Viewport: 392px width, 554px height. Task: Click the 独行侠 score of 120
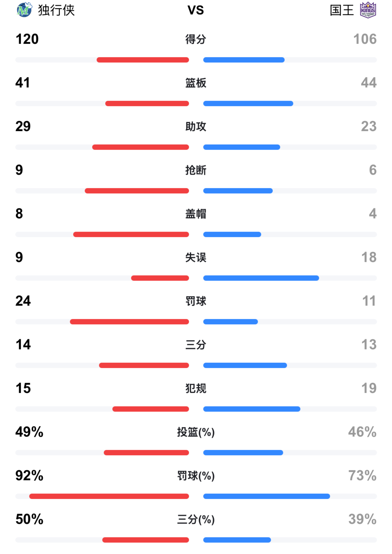(27, 39)
